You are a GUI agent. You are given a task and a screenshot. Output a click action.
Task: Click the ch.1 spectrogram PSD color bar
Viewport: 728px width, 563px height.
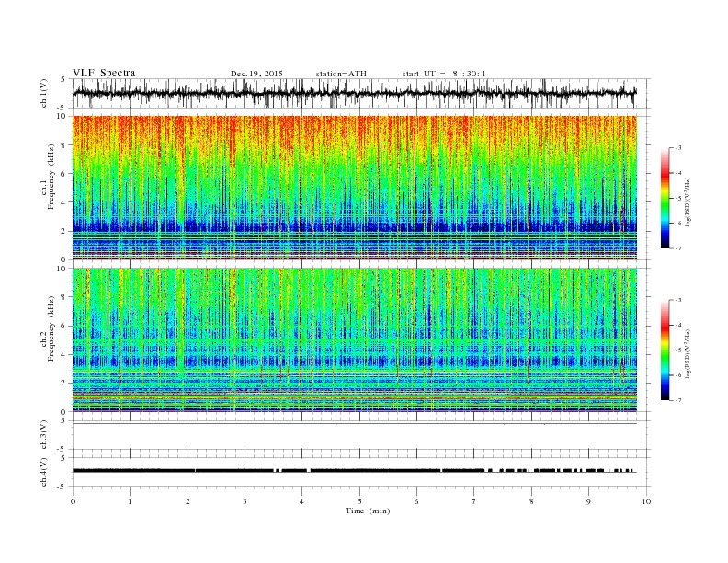665,198
